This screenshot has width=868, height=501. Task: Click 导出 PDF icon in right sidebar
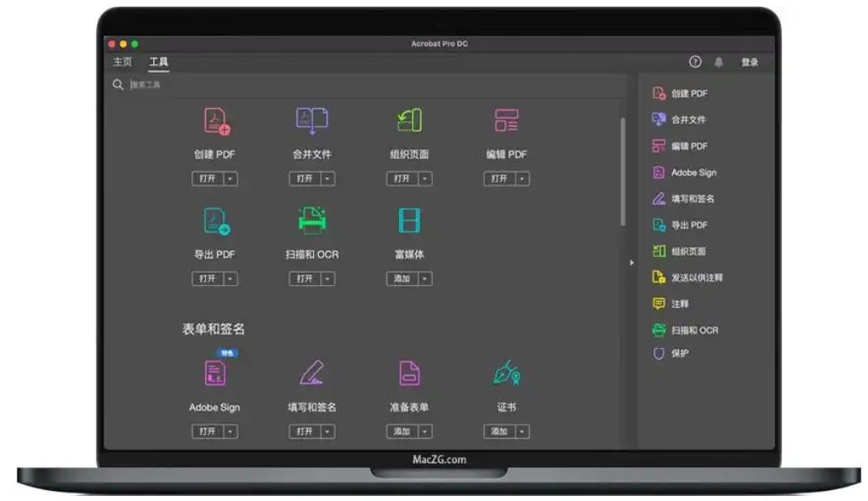[x=659, y=225]
